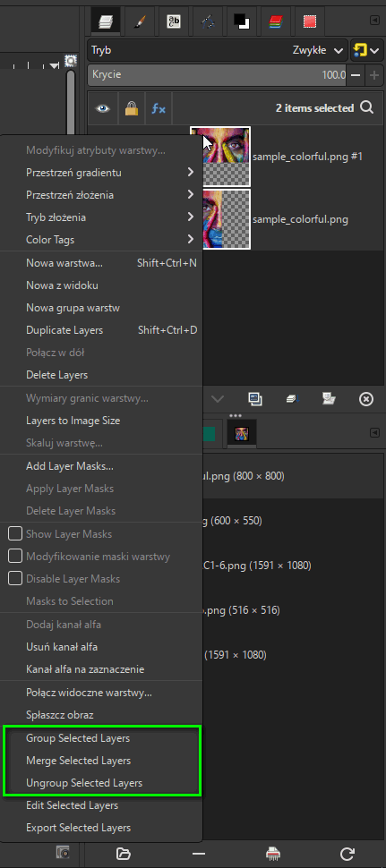
Task: Click the layer search magnifier icon
Action: pos(366,107)
